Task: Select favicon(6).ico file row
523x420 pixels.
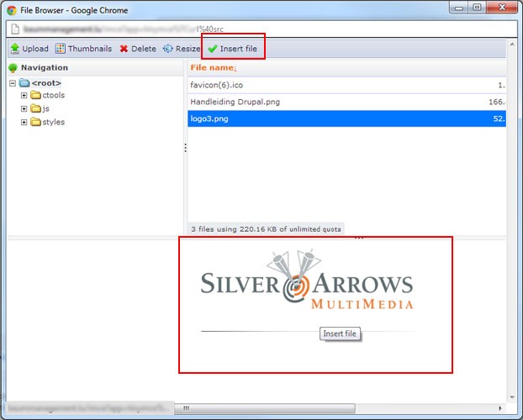Action: 347,85
